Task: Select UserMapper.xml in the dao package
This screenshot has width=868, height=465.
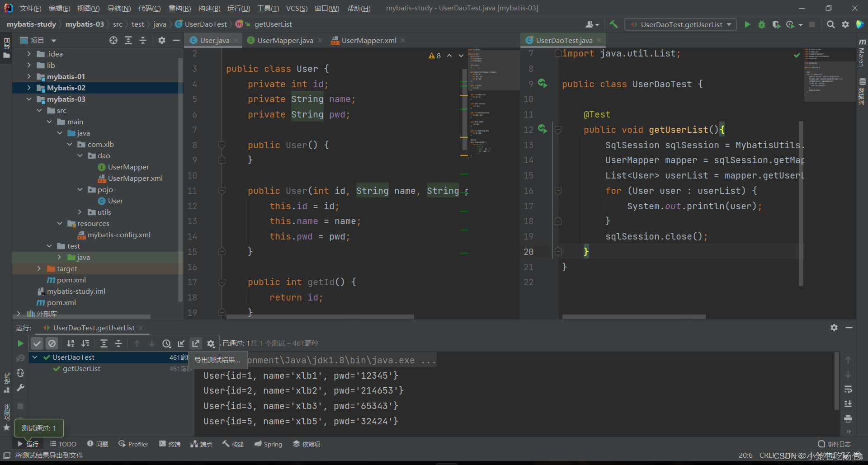Action: [135, 178]
